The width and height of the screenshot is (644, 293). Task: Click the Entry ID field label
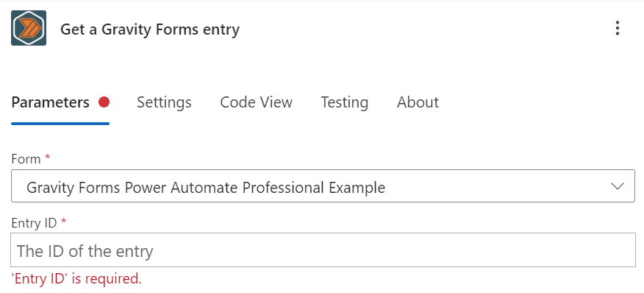point(34,222)
